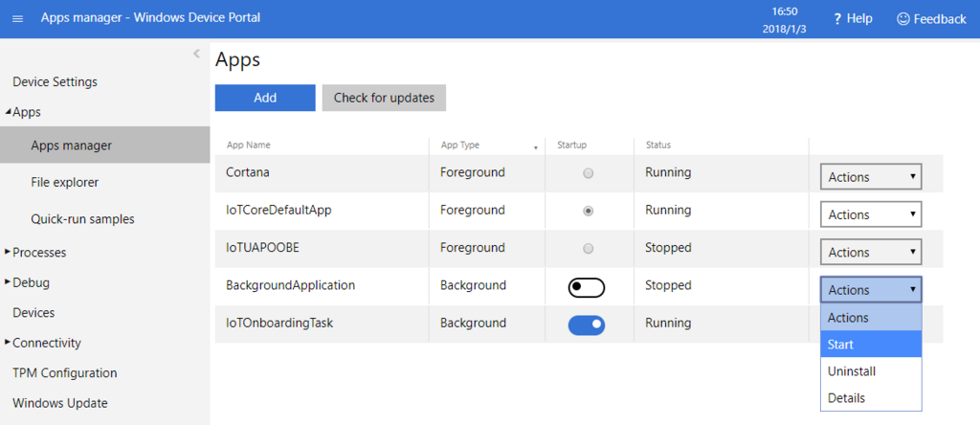
Task: Click Running status of IoTOnboardingTask
Action: [x=668, y=323]
